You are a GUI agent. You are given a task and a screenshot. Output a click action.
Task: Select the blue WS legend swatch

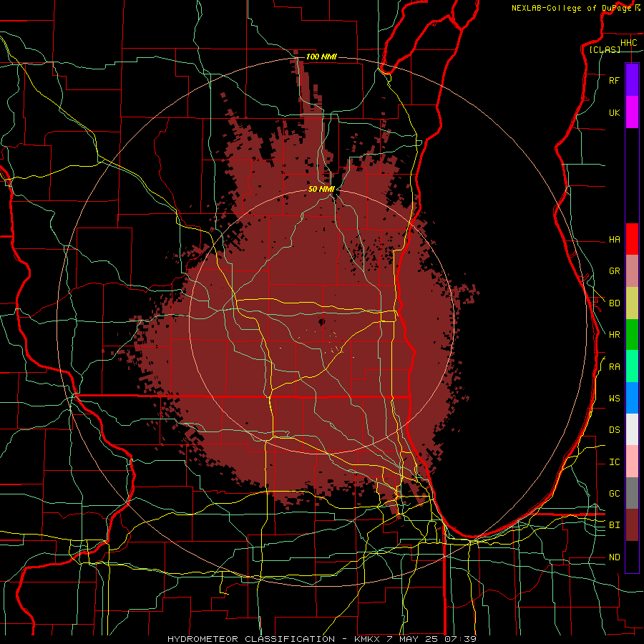(x=632, y=398)
